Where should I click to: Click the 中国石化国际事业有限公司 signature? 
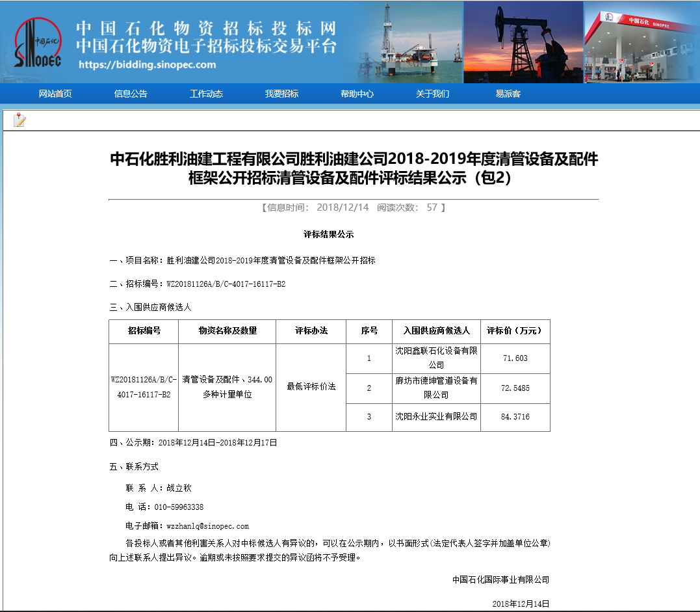[x=500, y=580]
